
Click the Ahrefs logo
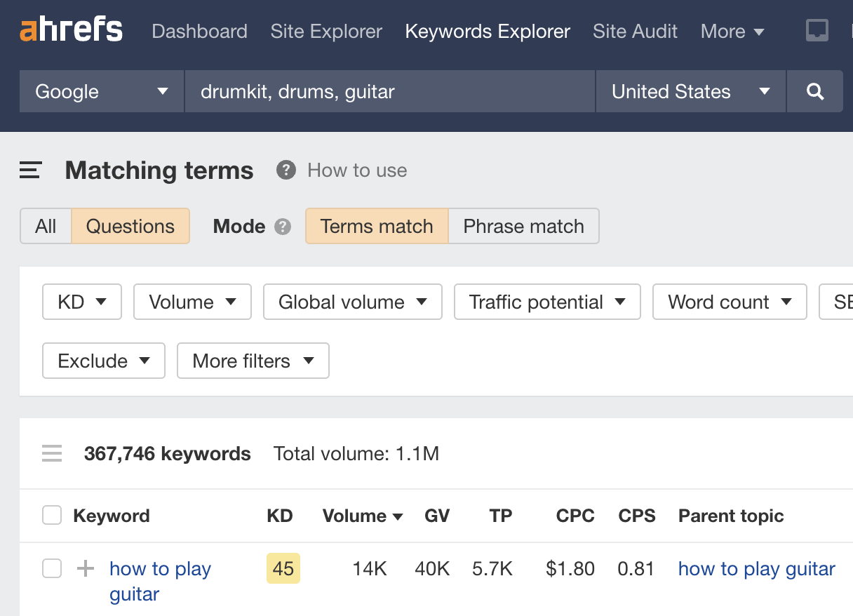pyautogui.click(x=70, y=29)
